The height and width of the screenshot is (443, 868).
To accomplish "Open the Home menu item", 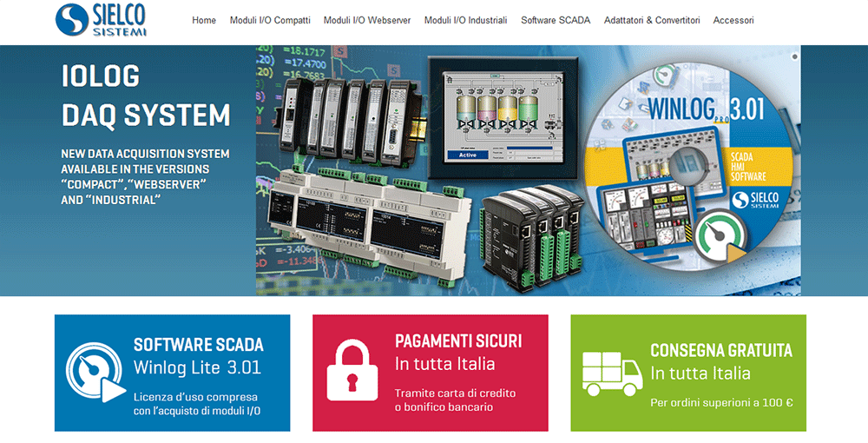I will (204, 20).
